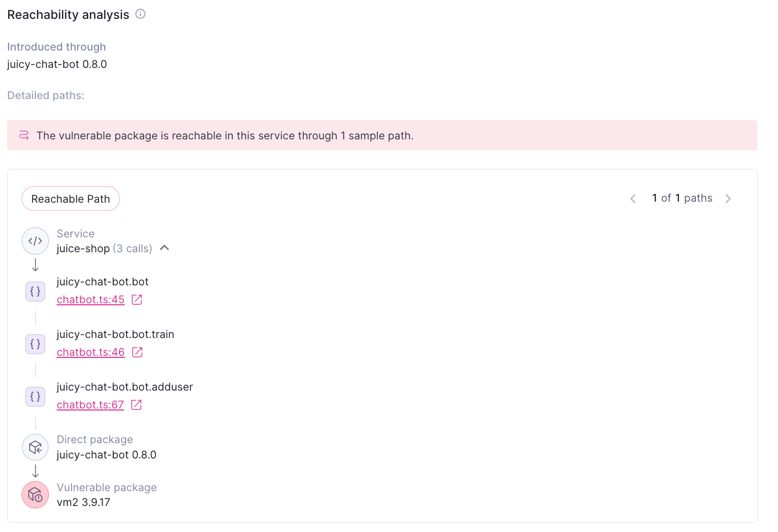Open external link icon next to chatbot.ts:46
The height and width of the screenshot is (532, 778).
click(137, 352)
